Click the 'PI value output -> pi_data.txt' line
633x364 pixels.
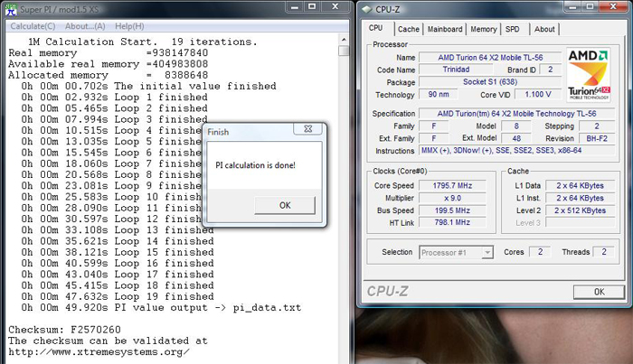(162, 308)
